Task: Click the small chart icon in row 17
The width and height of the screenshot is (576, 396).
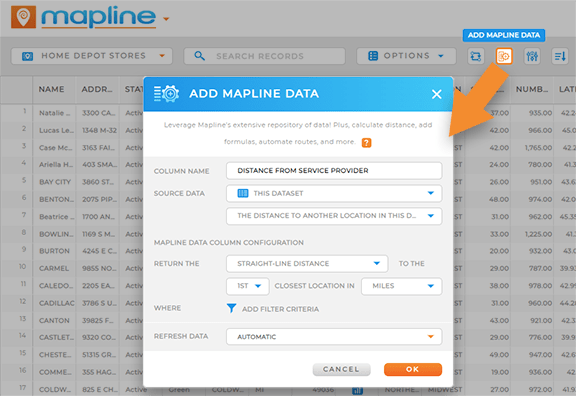Action: 357,390
